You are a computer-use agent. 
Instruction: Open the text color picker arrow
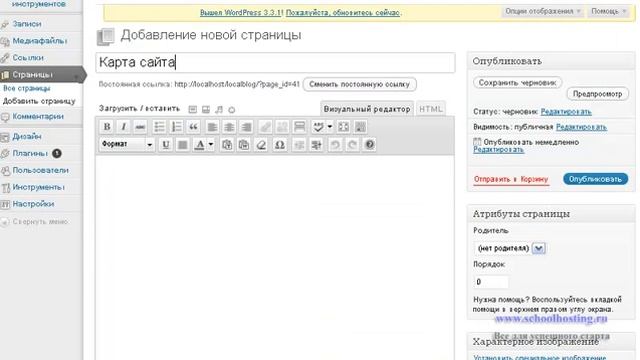coord(211,144)
